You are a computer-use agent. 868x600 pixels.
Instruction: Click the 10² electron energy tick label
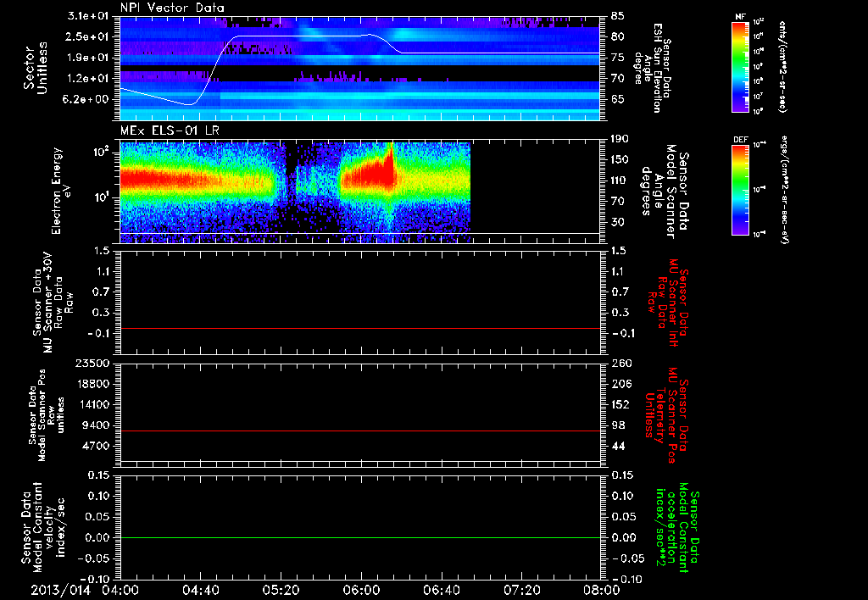tap(100, 151)
